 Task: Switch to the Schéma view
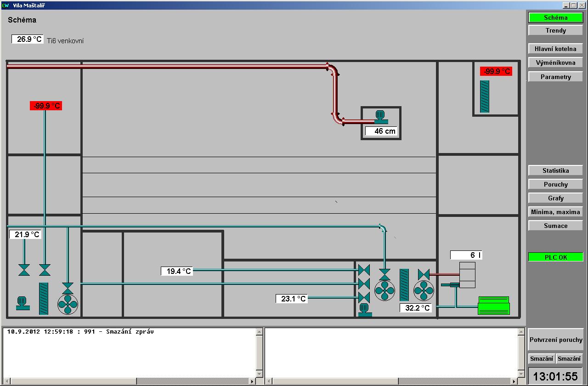tap(555, 18)
